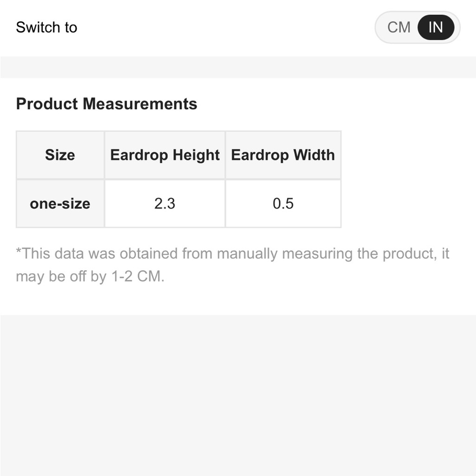Click the asterisk starting the disclaimer
Viewport: 476px width, 476px height.
(x=19, y=251)
